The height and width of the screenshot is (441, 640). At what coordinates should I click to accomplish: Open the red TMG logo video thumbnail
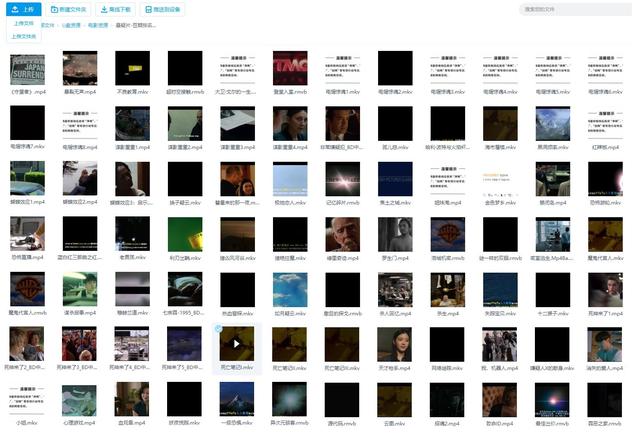pos(290,68)
